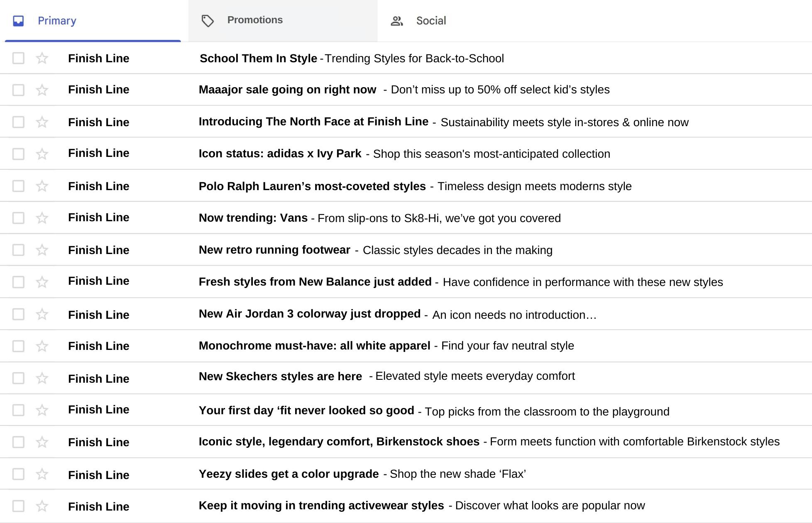The width and height of the screenshot is (812, 523).
Task: Open 'Monochrome must-have: all white apparel' email
Action: [x=314, y=346]
